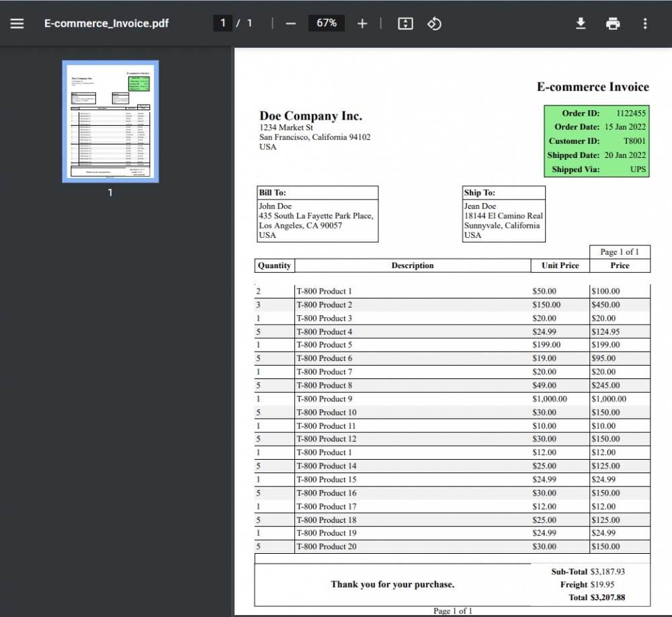Image resolution: width=672 pixels, height=617 pixels.
Task: Download the PDF file
Action: click(x=581, y=24)
